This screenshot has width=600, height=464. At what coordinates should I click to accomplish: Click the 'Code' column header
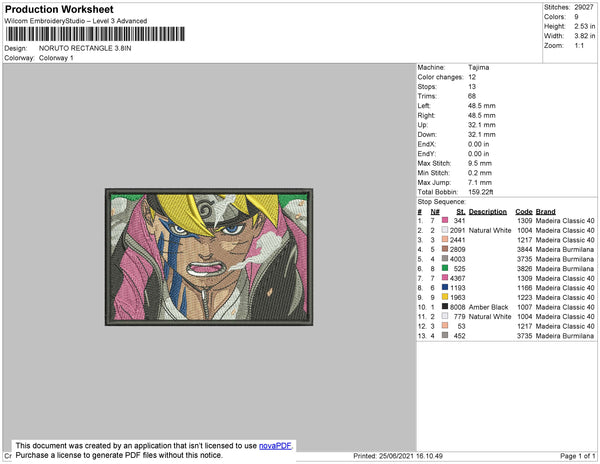(x=523, y=212)
